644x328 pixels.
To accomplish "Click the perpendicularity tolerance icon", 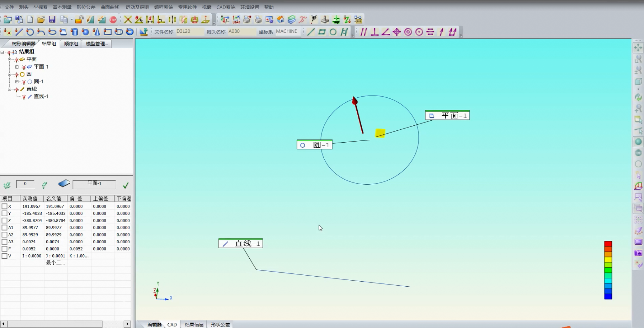I will pos(375,32).
